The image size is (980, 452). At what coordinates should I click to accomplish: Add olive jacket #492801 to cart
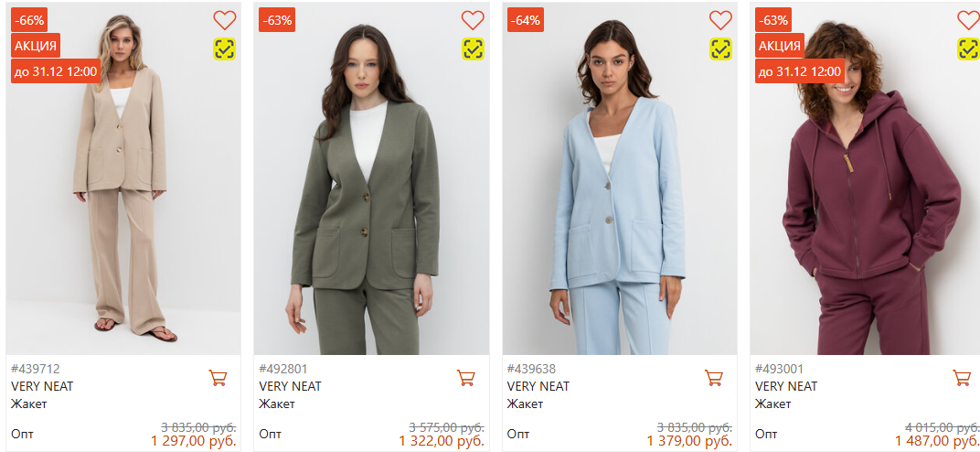(x=465, y=377)
